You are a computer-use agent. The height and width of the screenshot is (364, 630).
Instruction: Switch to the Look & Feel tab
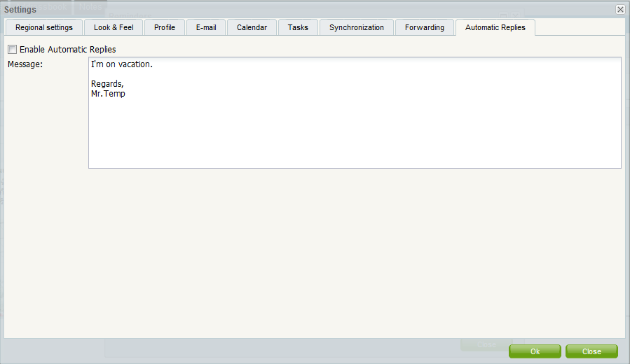pos(114,27)
